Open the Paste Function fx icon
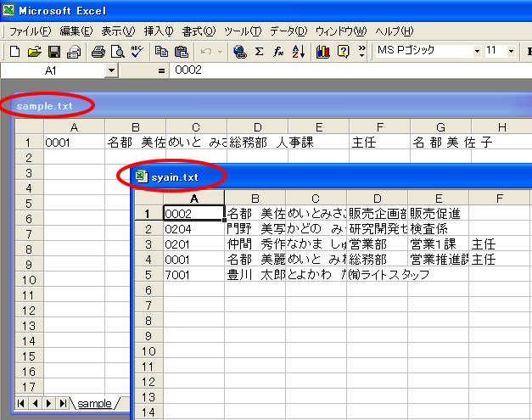Screen dimensions: 532x420 pyautogui.click(x=278, y=52)
